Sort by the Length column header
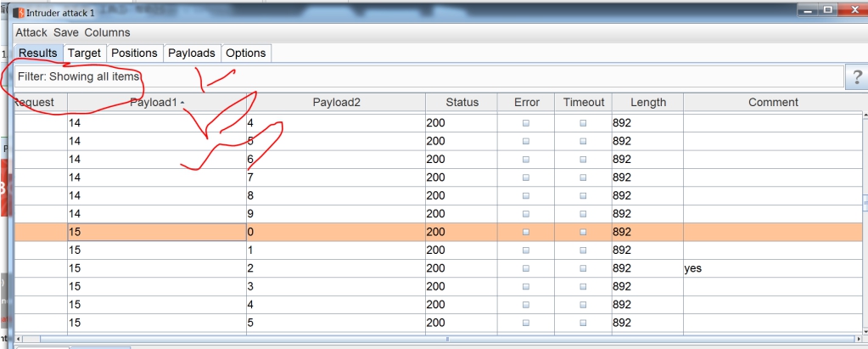Image resolution: width=868 pixels, height=349 pixels. click(x=647, y=103)
